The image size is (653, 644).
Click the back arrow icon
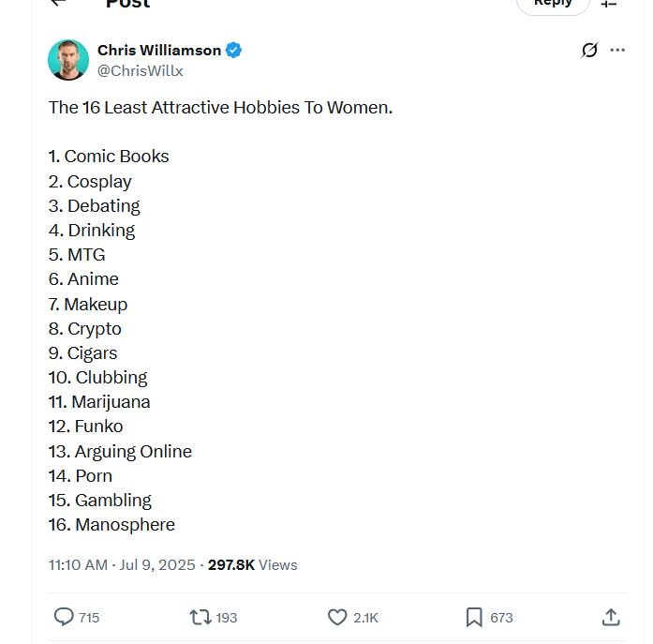58,2
